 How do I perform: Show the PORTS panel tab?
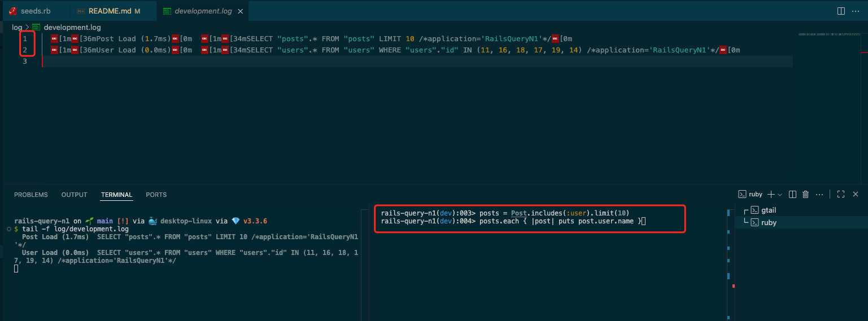click(156, 195)
